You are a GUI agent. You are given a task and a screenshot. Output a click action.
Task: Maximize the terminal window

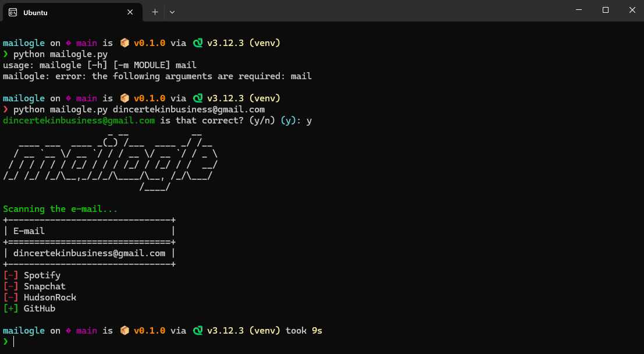pyautogui.click(x=606, y=10)
